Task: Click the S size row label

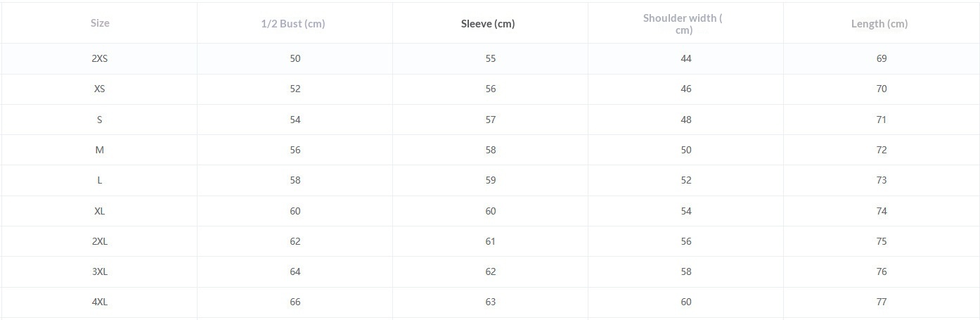Action: click(x=100, y=120)
